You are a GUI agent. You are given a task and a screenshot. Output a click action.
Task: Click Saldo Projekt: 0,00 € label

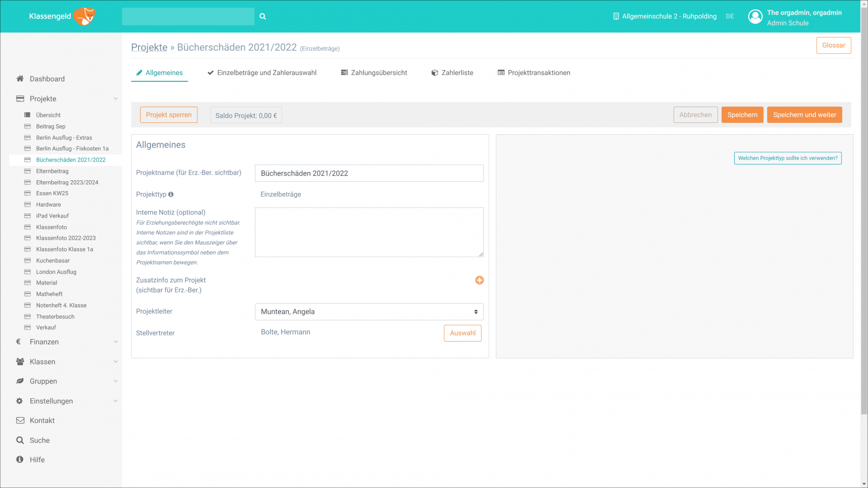[246, 116]
